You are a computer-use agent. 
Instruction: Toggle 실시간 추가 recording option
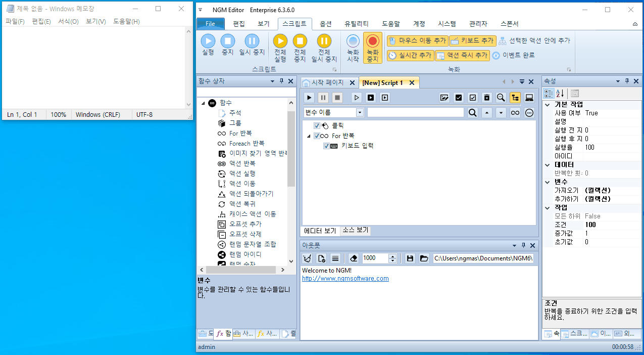tap(410, 56)
